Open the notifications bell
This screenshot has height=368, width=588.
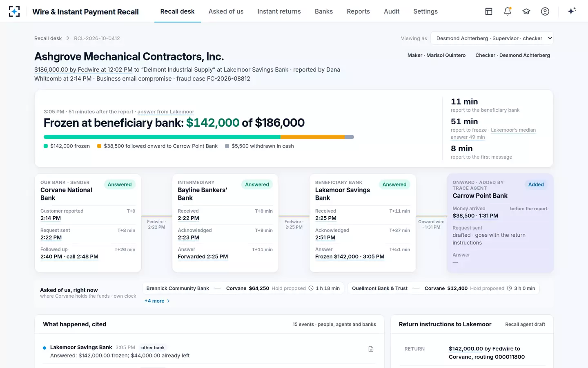[x=508, y=11]
